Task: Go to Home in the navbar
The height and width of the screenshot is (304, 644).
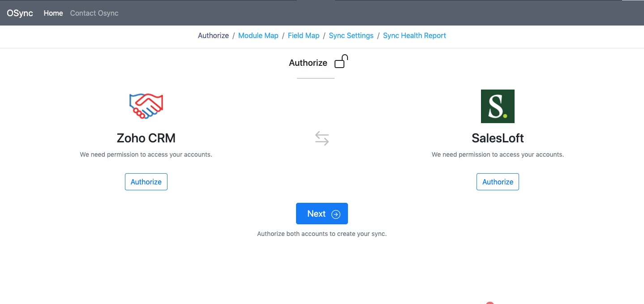Action: [x=53, y=13]
